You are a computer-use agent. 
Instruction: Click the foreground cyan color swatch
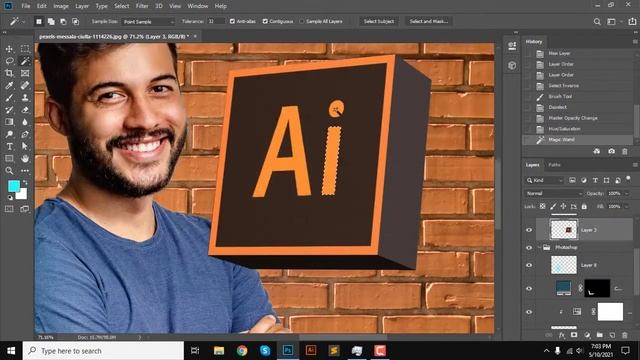(x=13, y=186)
